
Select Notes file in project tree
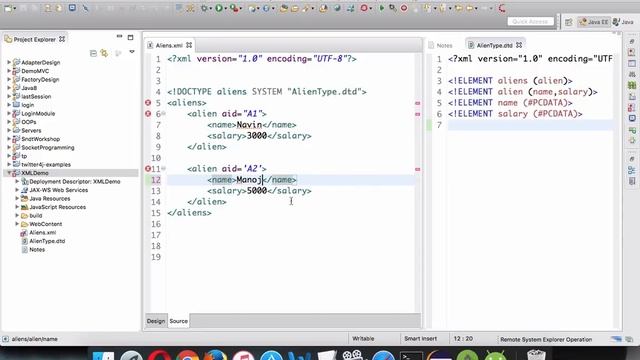point(37,249)
